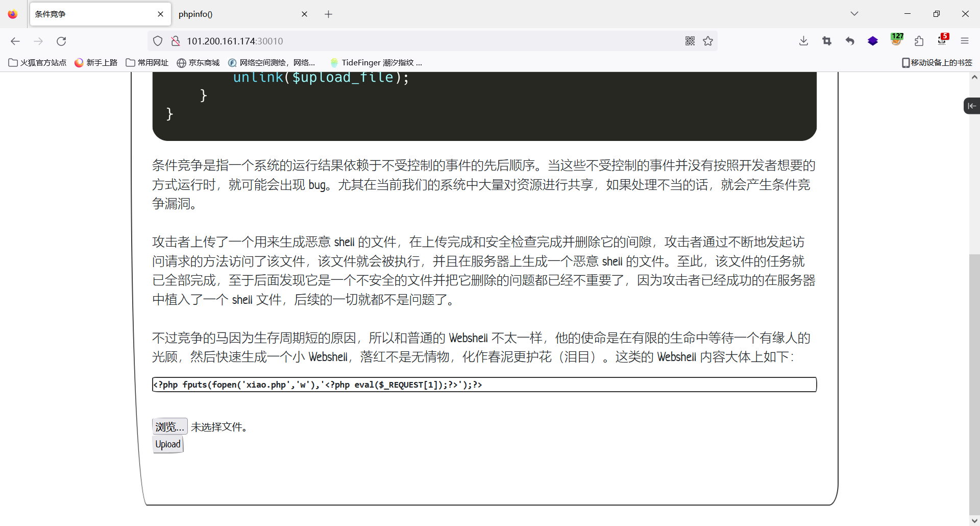Click 浏览... to choose a file
Viewport: 980px width, 526px height.
pos(170,426)
